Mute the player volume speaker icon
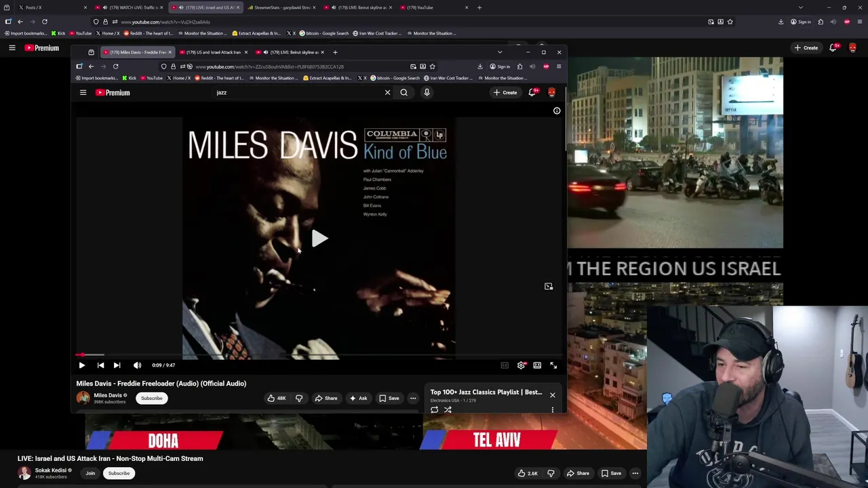Image resolution: width=868 pixels, height=488 pixels. tap(137, 365)
